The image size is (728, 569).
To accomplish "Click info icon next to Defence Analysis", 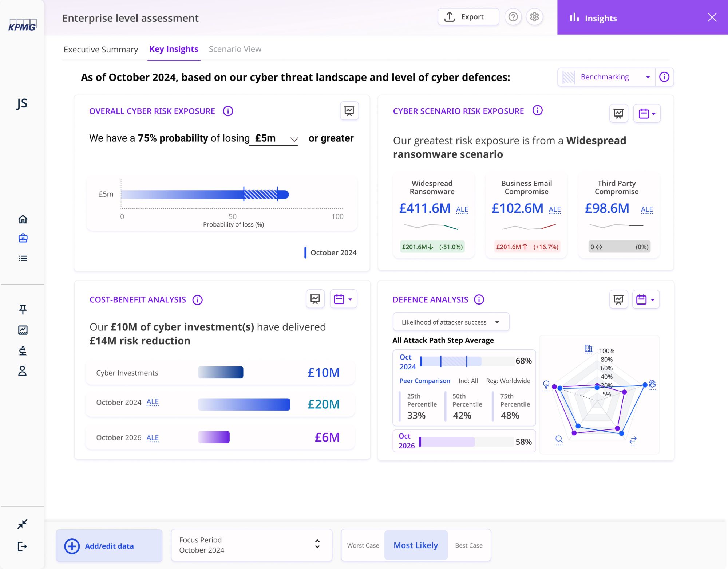I will coord(479,299).
